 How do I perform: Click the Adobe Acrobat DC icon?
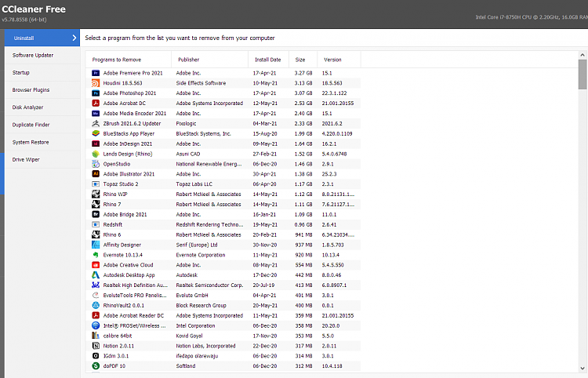(x=96, y=103)
